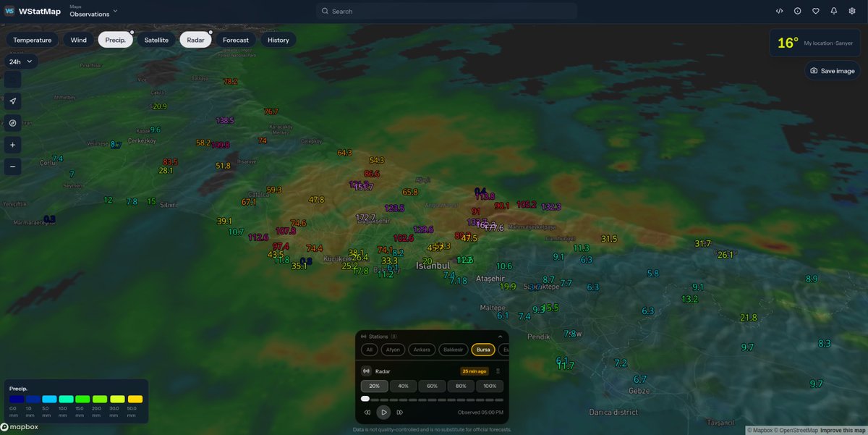Open the embed code icon
Viewport: 868px width, 435px height.
click(779, 11)
